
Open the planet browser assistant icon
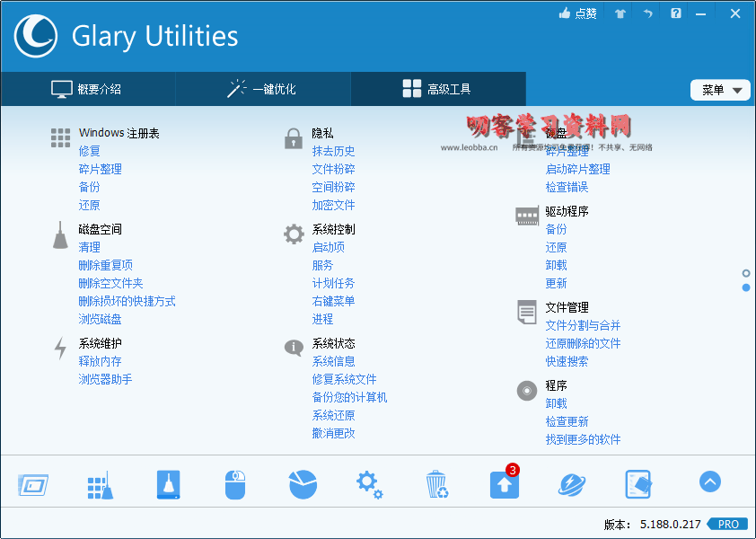pyautogui.click(x=571, y=485)
